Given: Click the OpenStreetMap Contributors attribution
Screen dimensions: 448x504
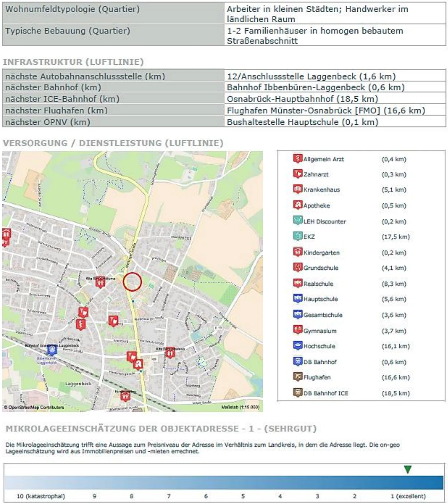Looking at the screenshot, I should [34, 407].
